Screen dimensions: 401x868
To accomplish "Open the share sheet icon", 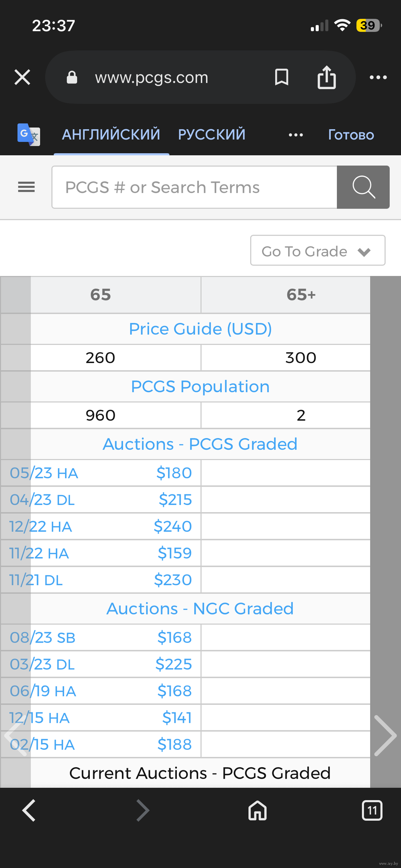I will click(x=326, y=77).
